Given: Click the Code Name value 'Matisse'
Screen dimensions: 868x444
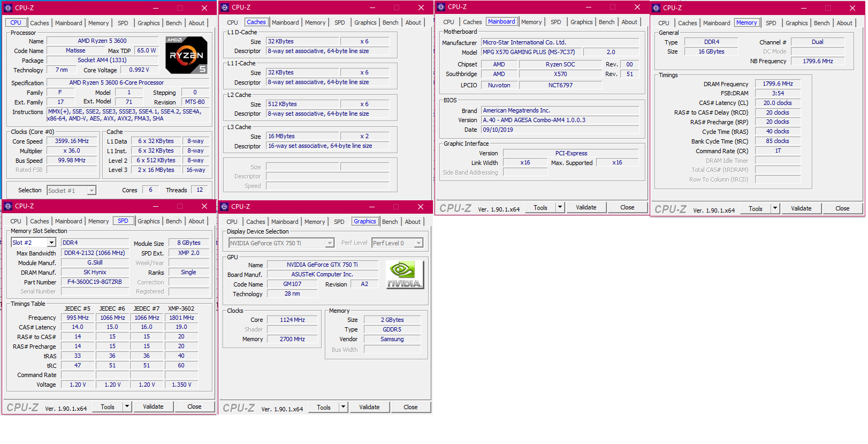Looking at the screenshot, I should [75, 50].
